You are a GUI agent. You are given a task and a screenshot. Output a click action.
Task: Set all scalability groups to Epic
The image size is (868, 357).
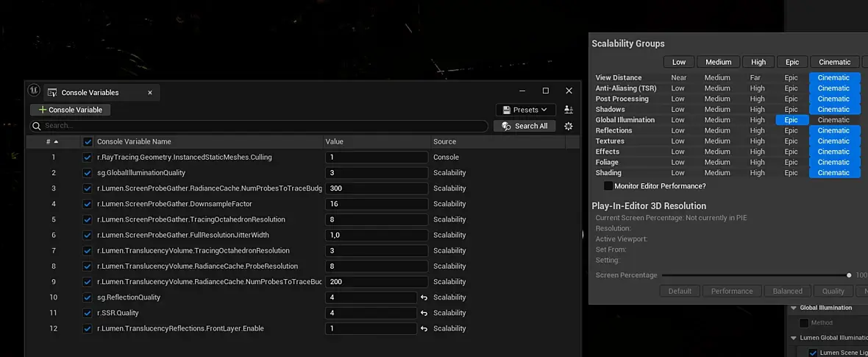point(791,62)
